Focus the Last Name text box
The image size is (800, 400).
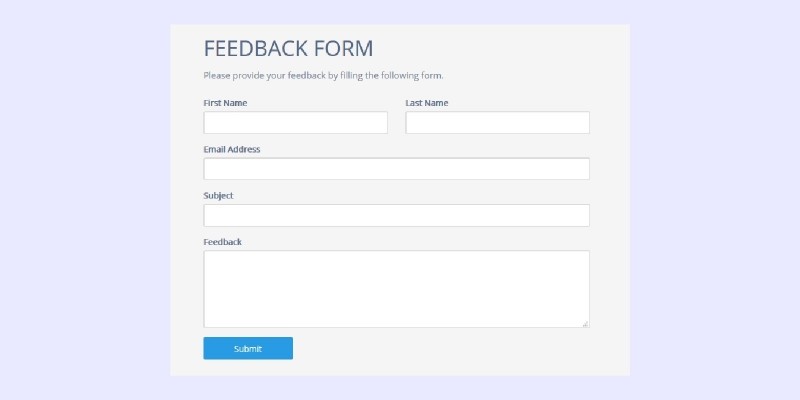497,122
